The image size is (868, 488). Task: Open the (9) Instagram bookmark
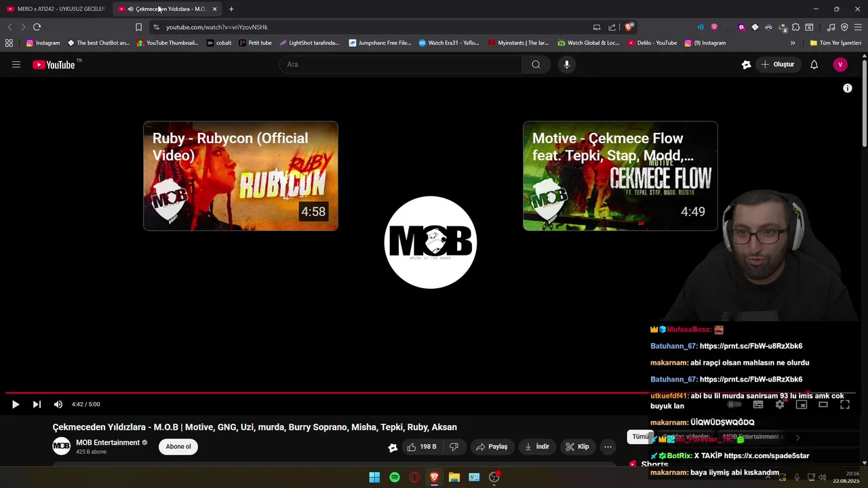coord(705,43)
